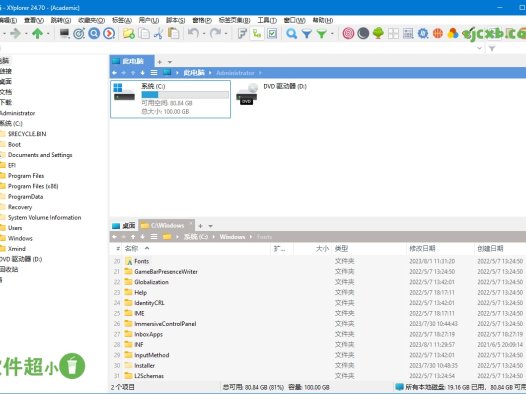Click the pink concentric circles icon
Screen dimensions: 526x394
(348, 33)
